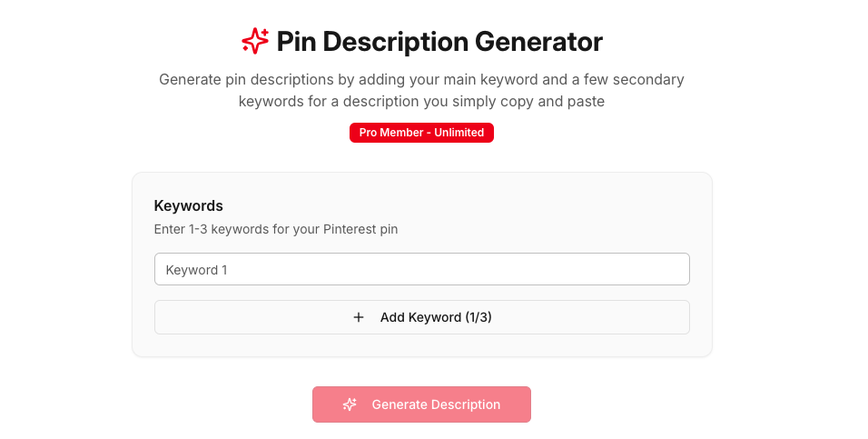The height and width of the screenshot is (439, 868).
Task: Click the Keywords section heading
Action: pos(189,205)
